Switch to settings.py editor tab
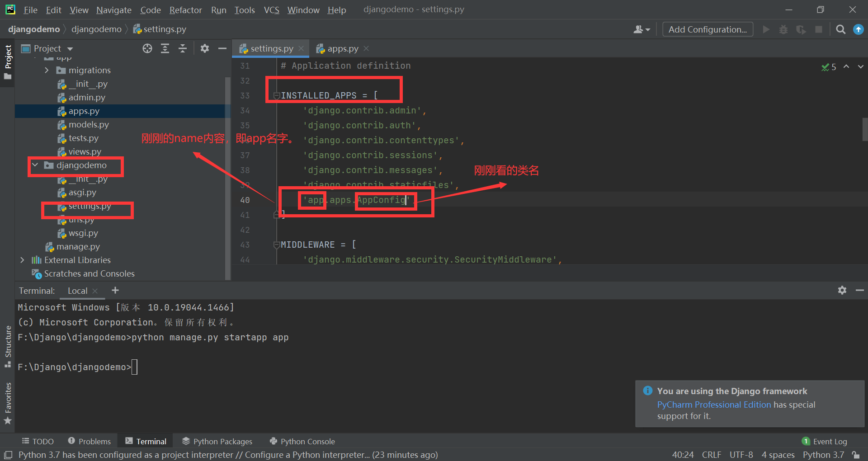The image size is (868, 461). coord(271,48)
